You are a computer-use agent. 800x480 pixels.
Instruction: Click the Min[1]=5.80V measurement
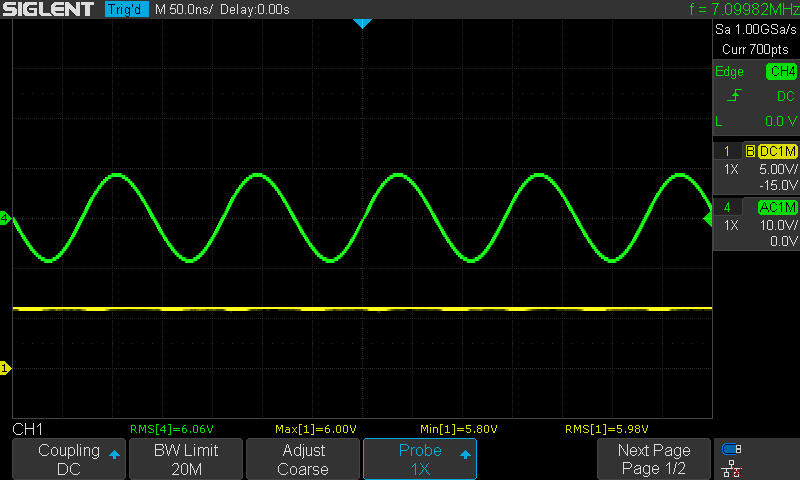pyautogui.click(x=459, y=429)
